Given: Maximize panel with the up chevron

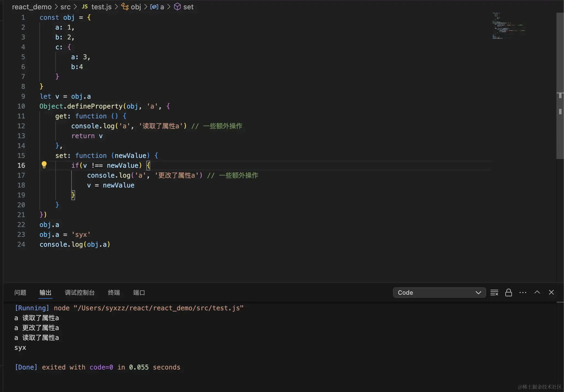Looking at the screenshot, I should 537,292.
